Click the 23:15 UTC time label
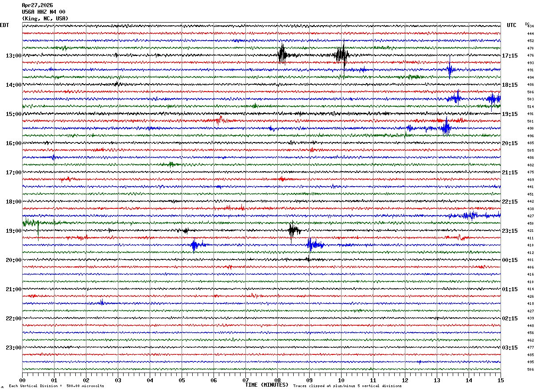 [510, 231]
